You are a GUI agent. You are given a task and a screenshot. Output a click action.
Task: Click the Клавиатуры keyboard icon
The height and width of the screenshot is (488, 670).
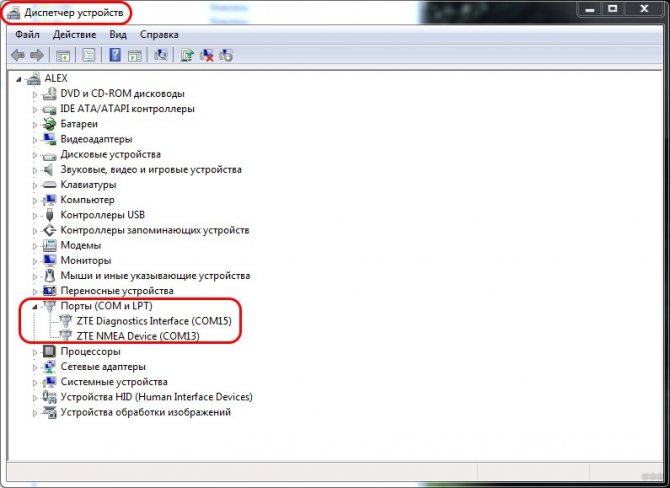pyautogui.click(x=50, y=185)
